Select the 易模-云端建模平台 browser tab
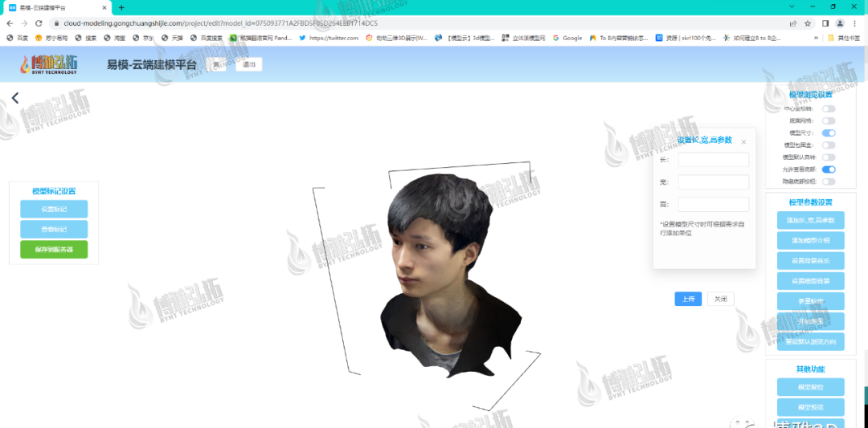 click(x=58, y=7)
